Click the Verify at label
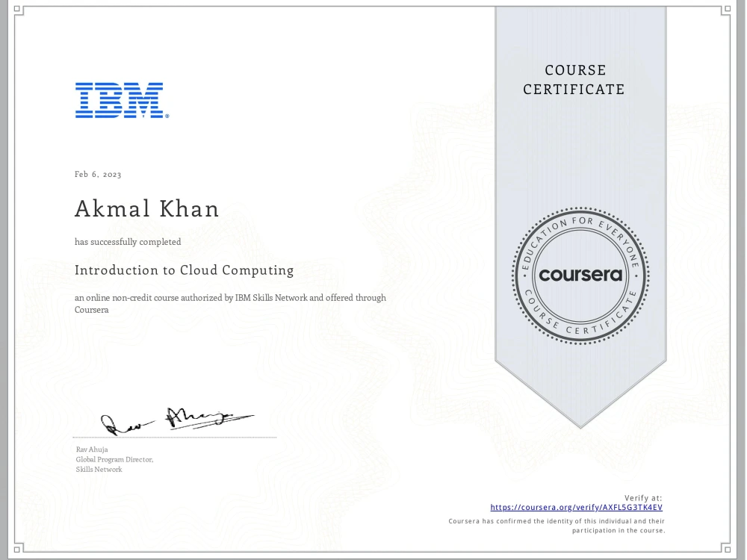 643,496
